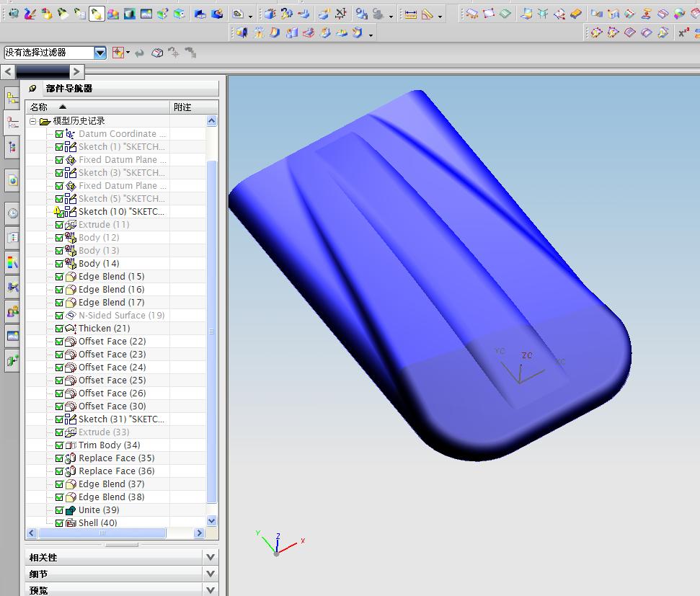This screenshot has width=700, height=596.
Task: Select the Offset Face (30) feature
Action: [112, 406]
